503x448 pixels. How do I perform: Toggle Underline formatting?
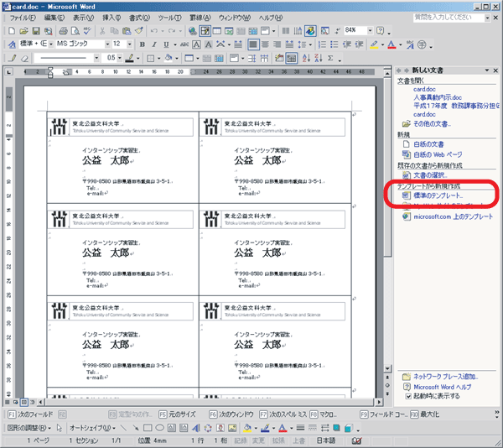coord(166,44)
